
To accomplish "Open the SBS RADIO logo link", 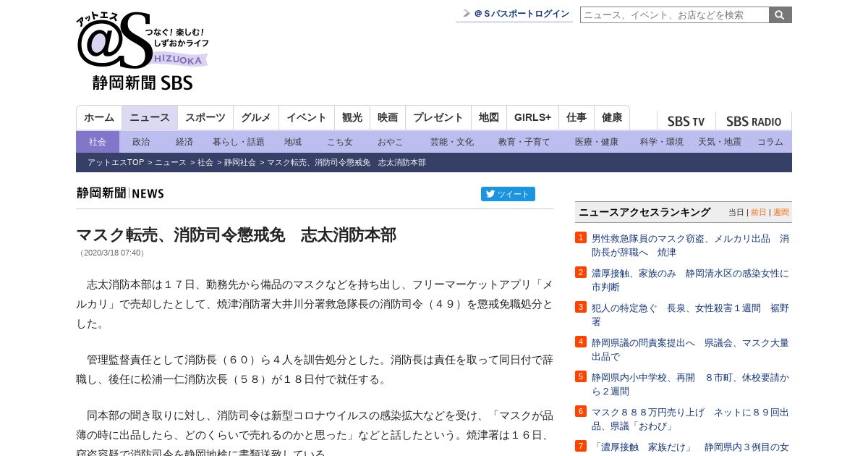I will (754, 122).
